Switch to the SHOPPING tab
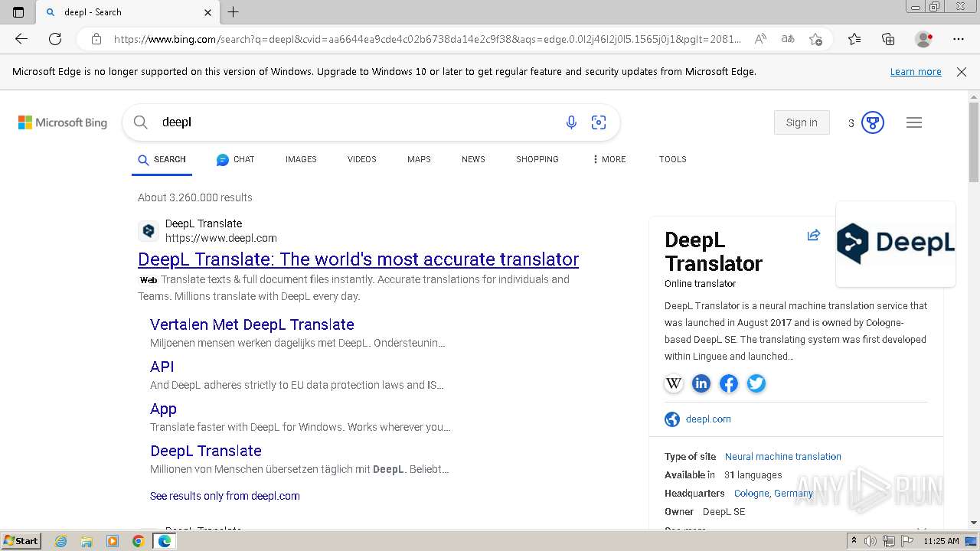980x551 pixels. point(537,160)
